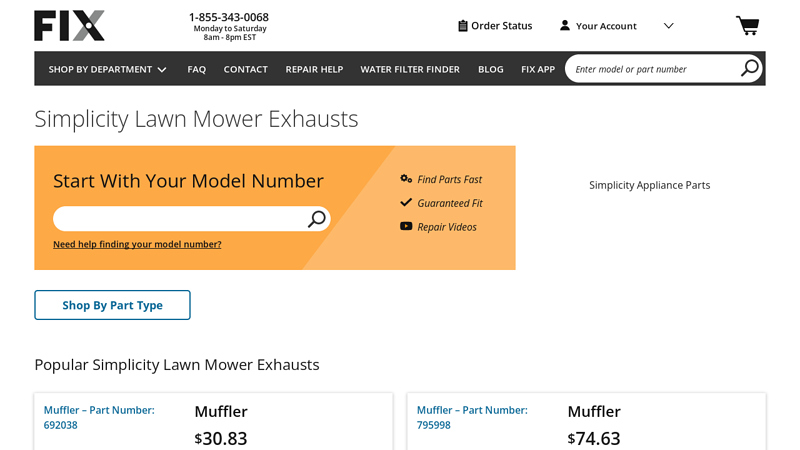Viewport: 800px width, 450px height.
Task: Open the Water Filter Finder
Action: pos(410,69)
